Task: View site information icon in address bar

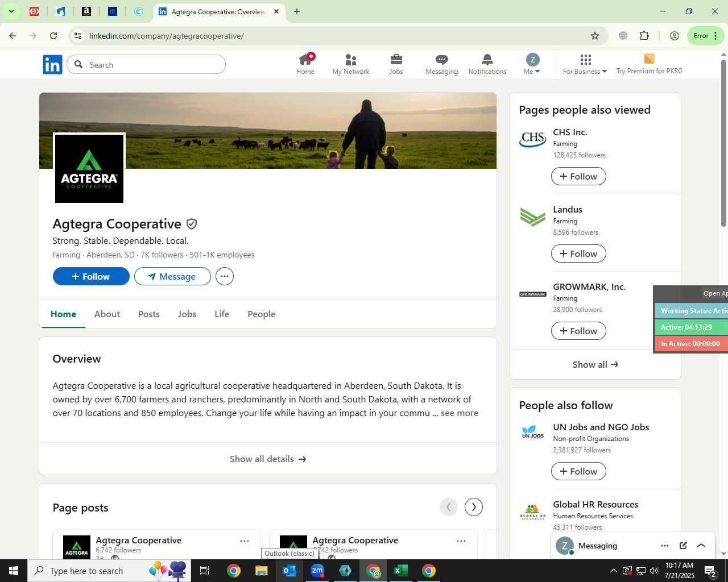Action: [78, 36]
